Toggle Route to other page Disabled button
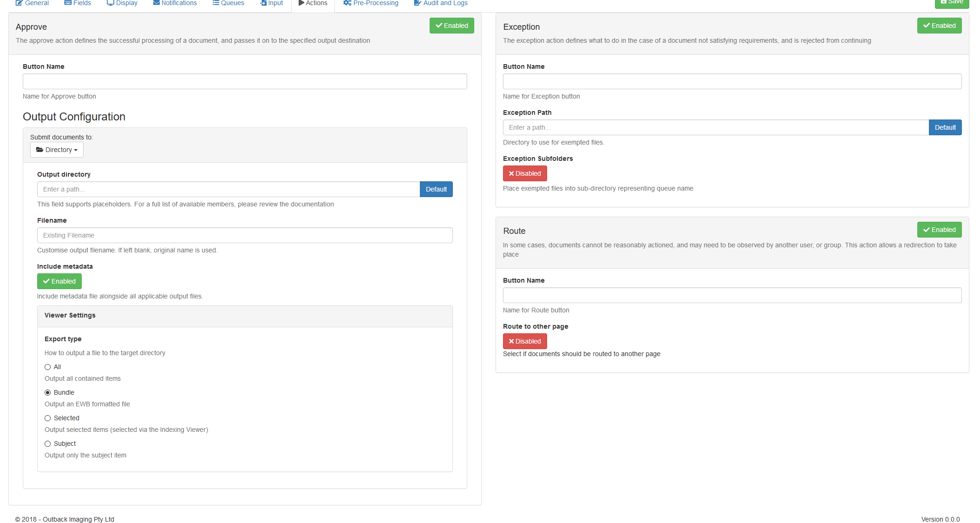The image size is (980, 523). (x=524, y=341)
